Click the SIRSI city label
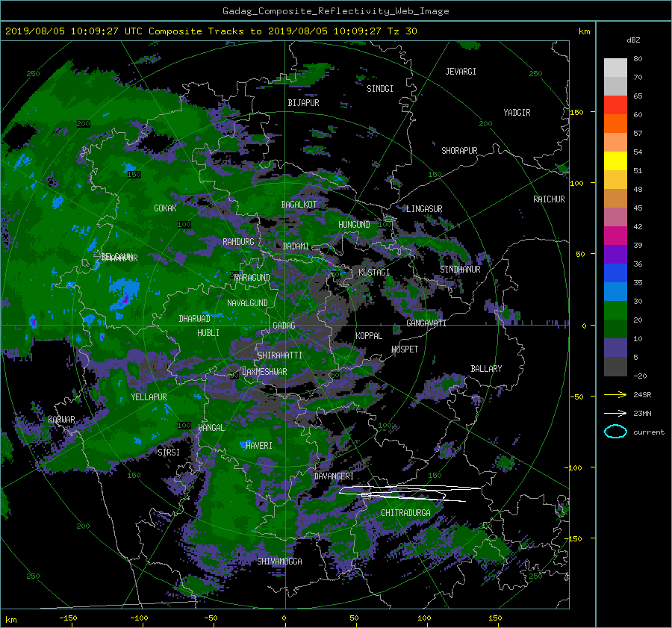672x628 pixels. tap(169, 453)
